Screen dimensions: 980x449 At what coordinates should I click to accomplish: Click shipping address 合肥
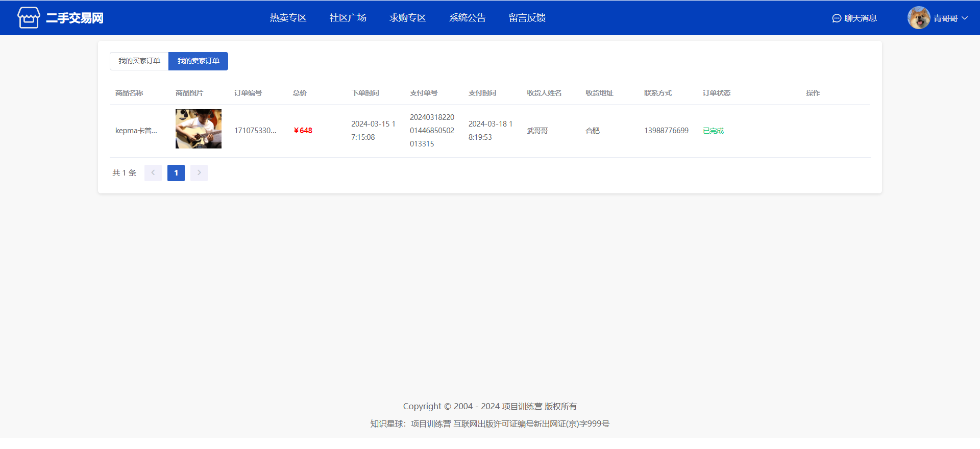coord(593,131)
